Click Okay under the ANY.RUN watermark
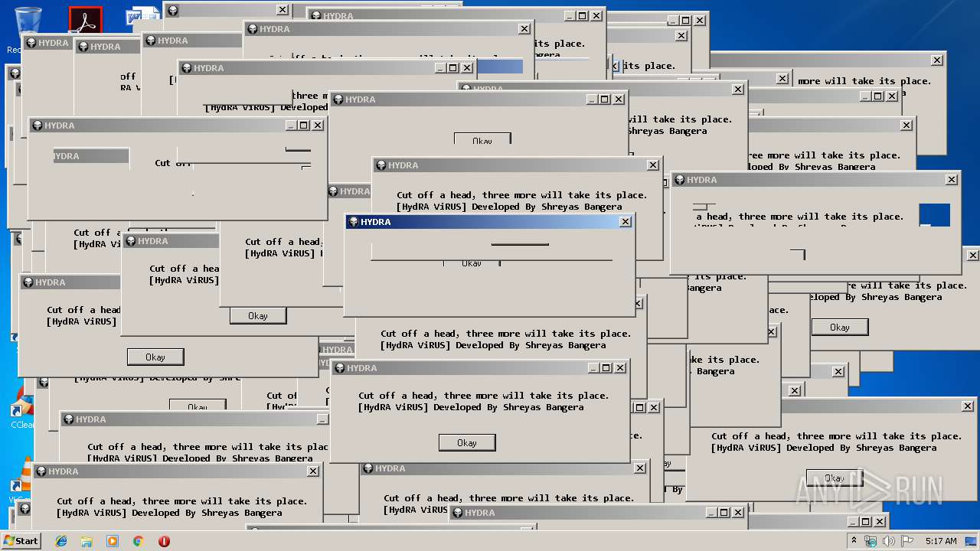 [835, 478]
